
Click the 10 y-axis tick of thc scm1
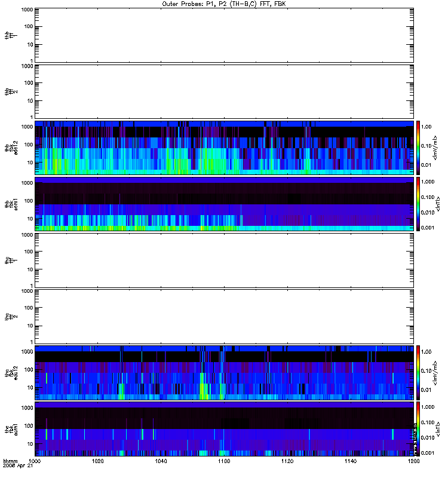click(30, 444)
